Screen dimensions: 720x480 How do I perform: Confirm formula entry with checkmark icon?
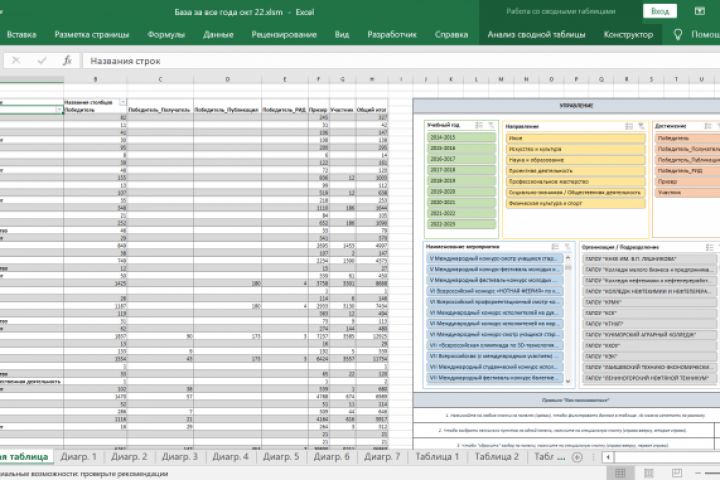coord(42,60)
